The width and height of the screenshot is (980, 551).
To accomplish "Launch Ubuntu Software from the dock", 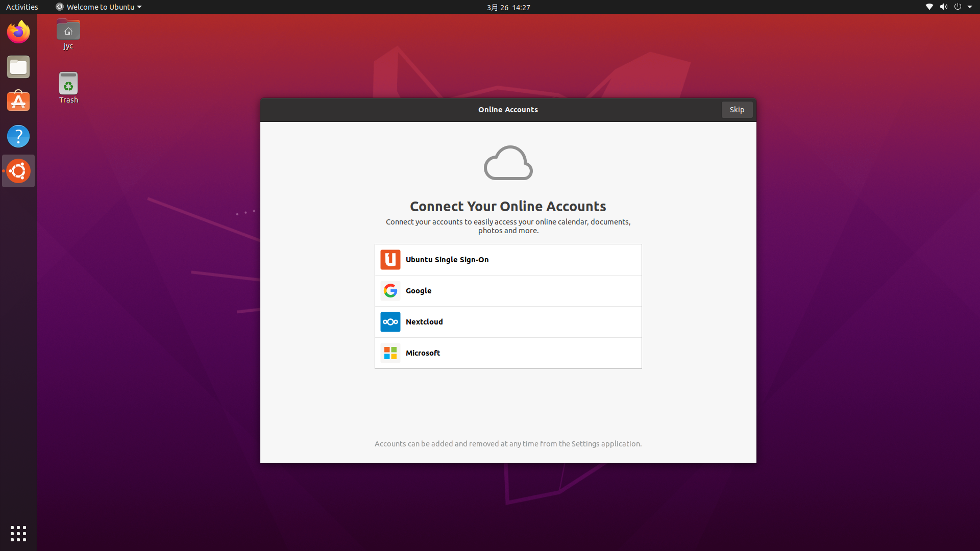I will [18, 102].
